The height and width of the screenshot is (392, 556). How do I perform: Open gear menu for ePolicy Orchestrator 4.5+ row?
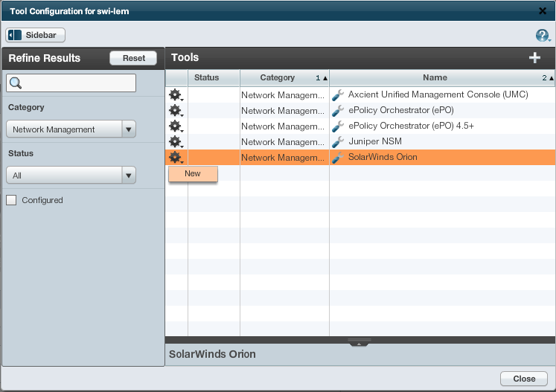pos(176,126)
